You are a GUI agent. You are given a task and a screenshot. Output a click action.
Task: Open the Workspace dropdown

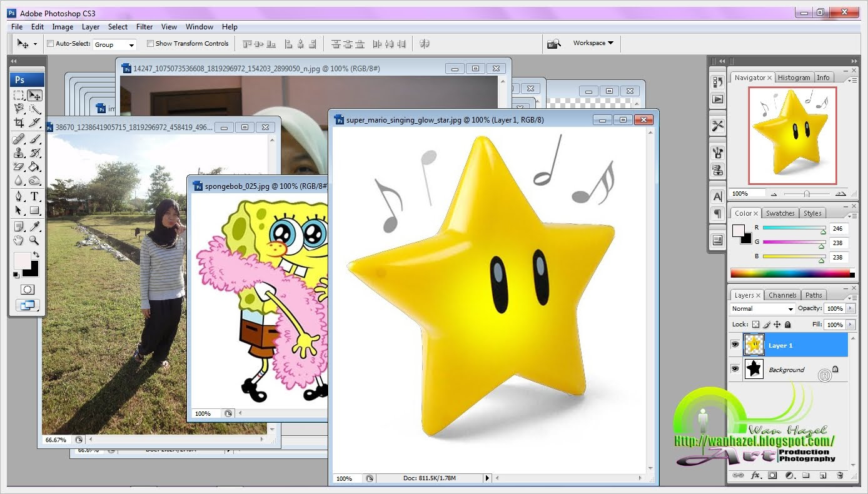[593, 43]
